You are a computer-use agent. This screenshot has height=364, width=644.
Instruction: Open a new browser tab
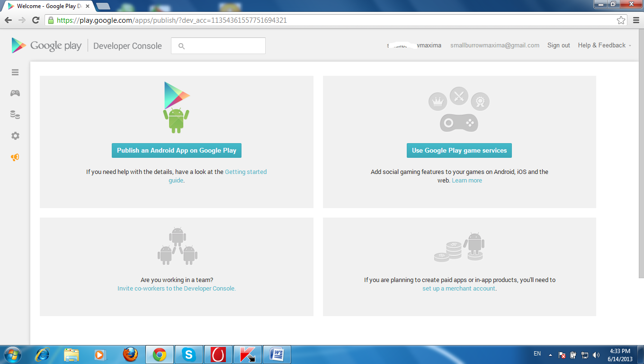coord(103,6)
